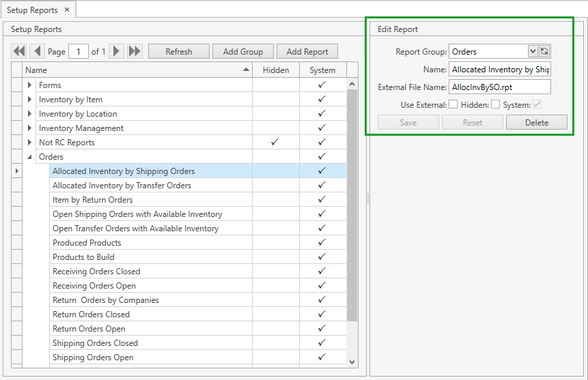The height and width of the screenshot is (380, 588).
Task: Select Shipping Orders Open report row
Action: [x=93, y=357]
